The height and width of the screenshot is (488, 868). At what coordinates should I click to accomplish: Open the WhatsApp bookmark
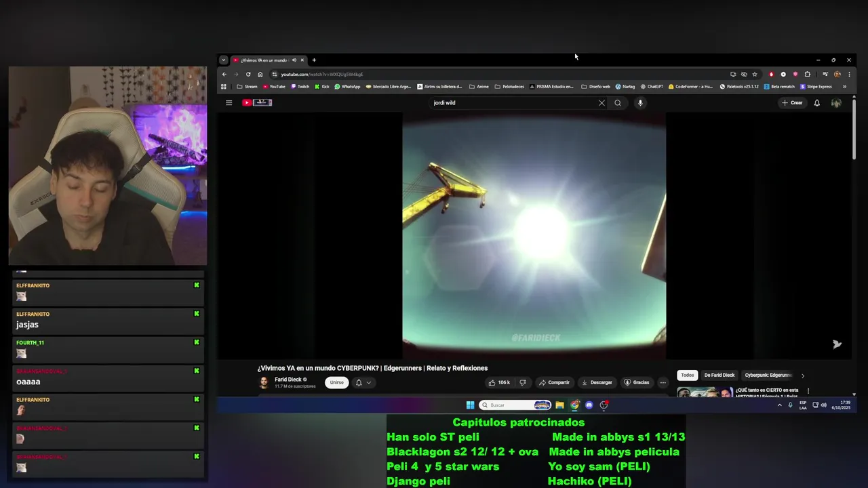pyautogui.click(x=347, y=87)
